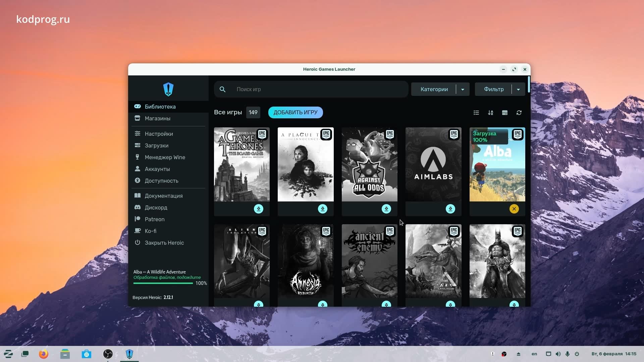Toggle the installed-only games icon
This screenshot has height=362, width=644.
(505, 113)
